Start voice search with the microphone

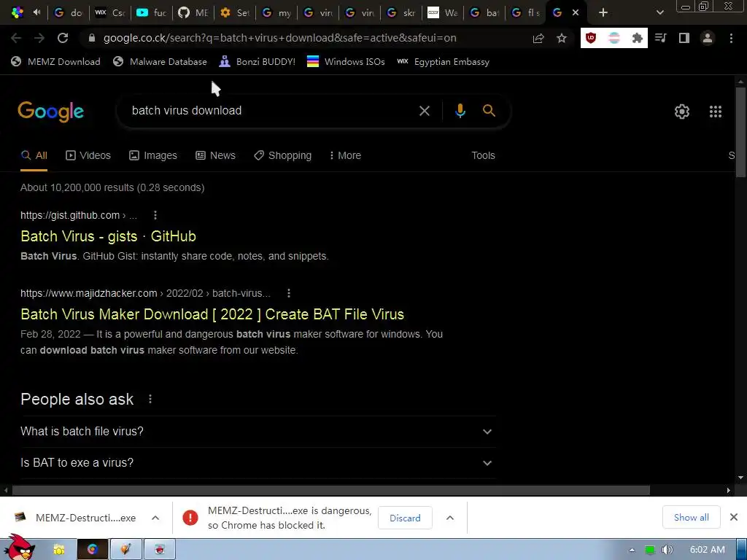[x=460, y=111]
